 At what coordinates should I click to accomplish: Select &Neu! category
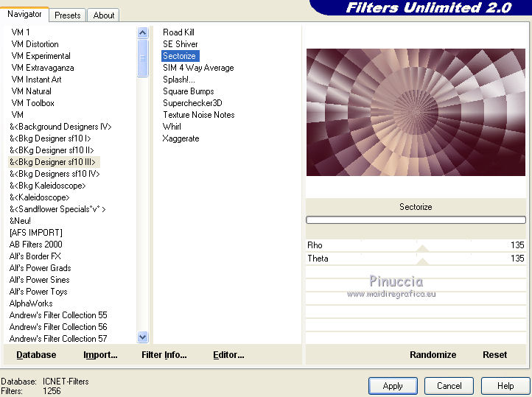tap(20, 221)
